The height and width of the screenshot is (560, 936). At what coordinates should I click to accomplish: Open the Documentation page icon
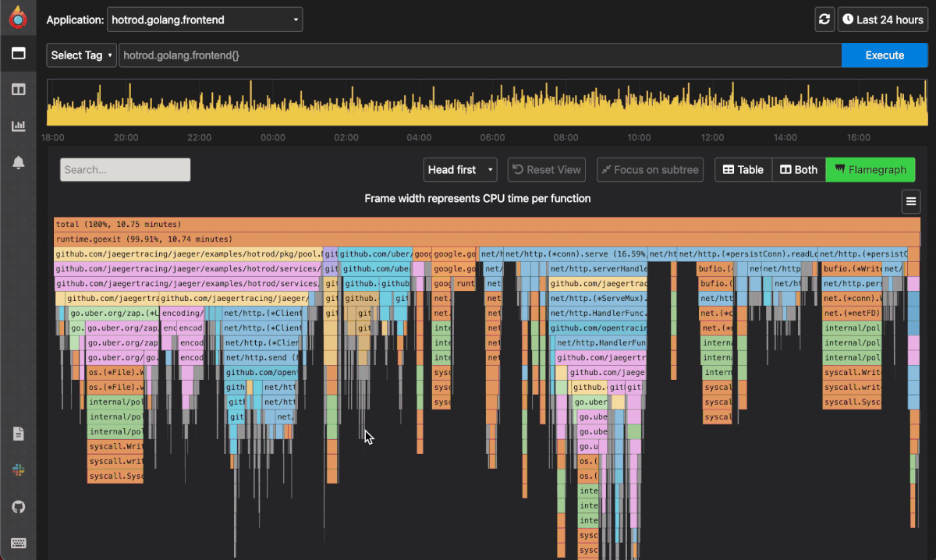(18, 434)
